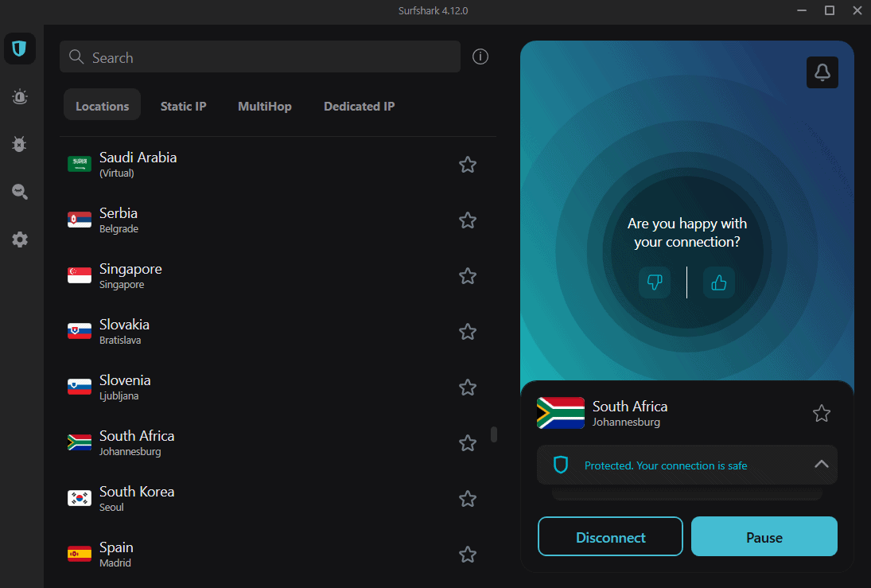Favorite the Singapore location
The height and width of the screenshot is (588, 871).
point(467,276)
